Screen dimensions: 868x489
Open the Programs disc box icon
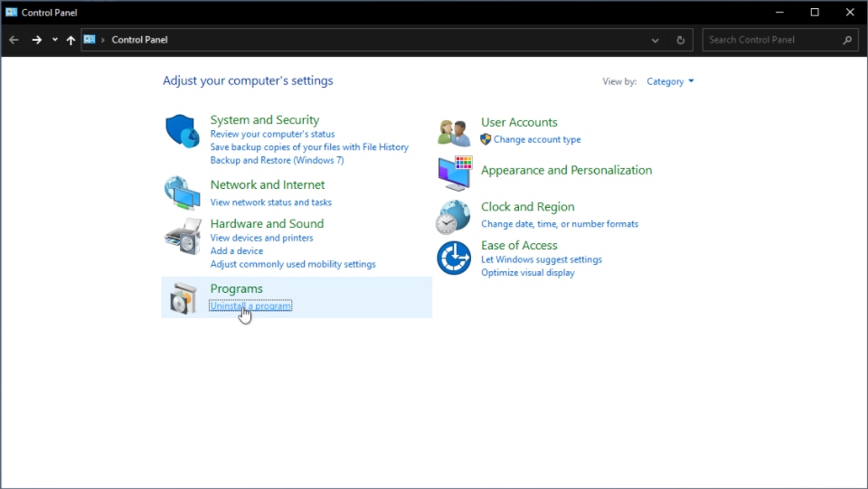coord(184,298)
